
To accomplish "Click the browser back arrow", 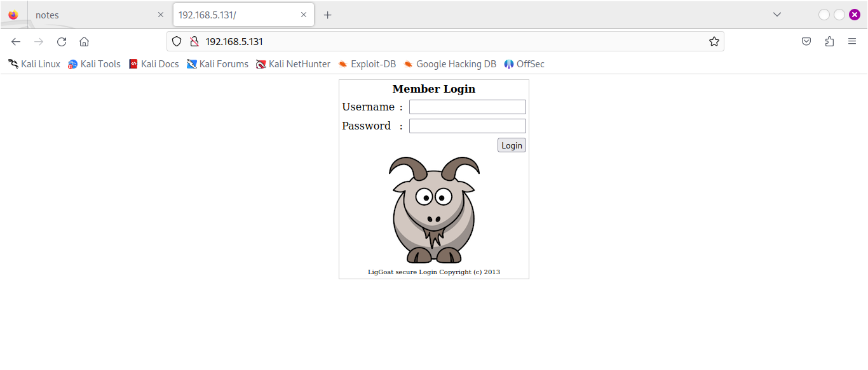I will pyautogui.click(x=16, y=42).
